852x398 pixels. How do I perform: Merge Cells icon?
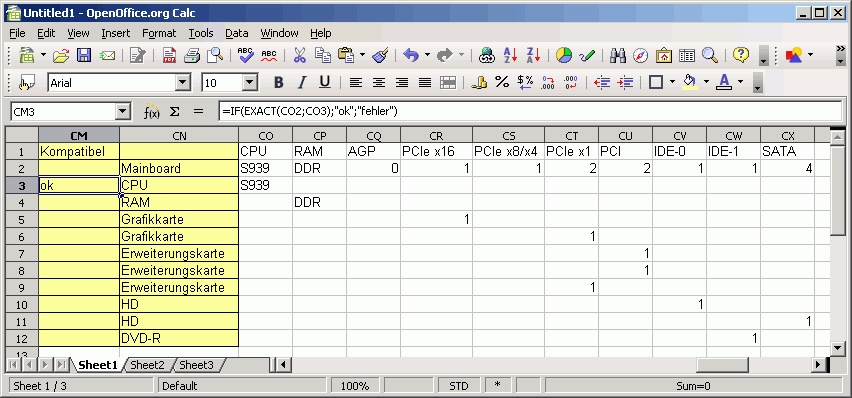448,83
